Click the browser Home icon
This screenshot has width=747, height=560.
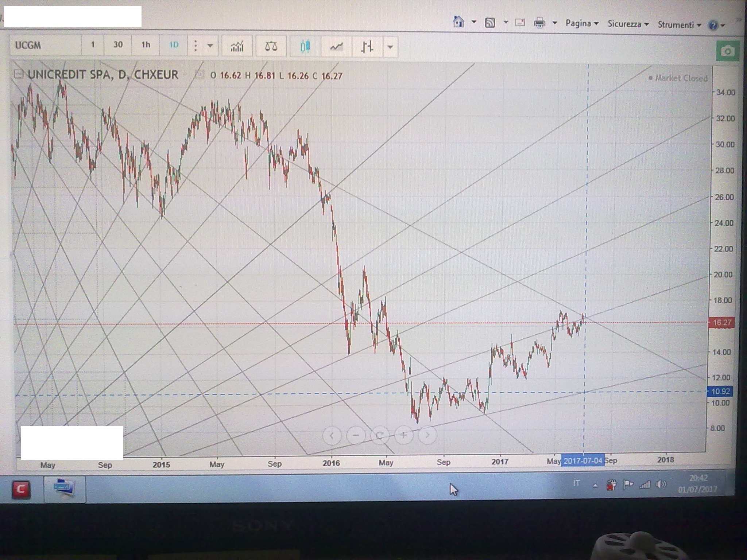click(458, 22)
